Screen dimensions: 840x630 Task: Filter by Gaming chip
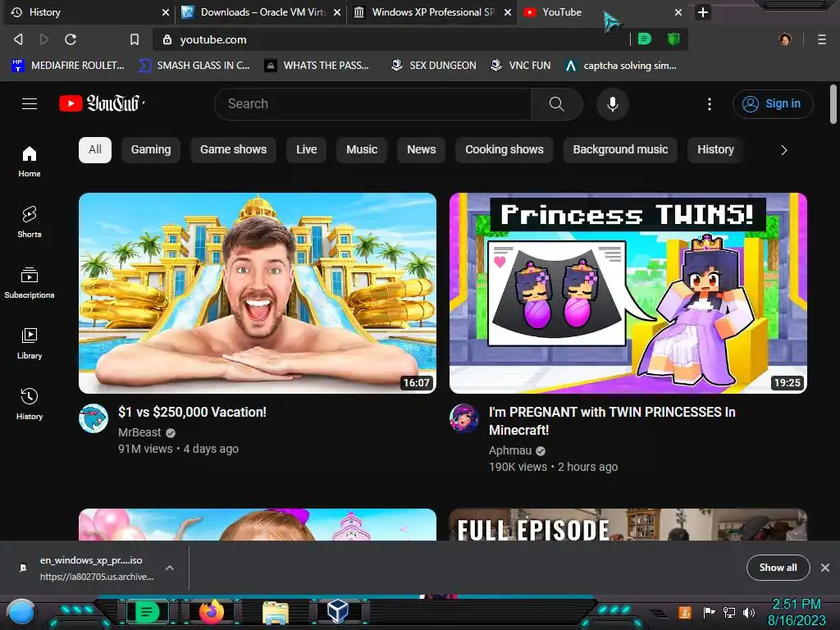tap(151, 150)
